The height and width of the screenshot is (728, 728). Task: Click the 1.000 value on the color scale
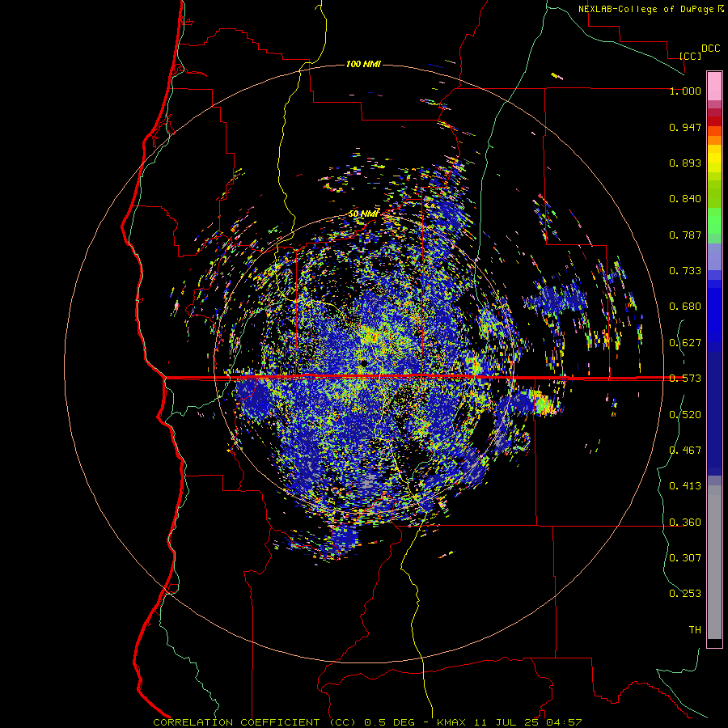[x=685, y=91]
